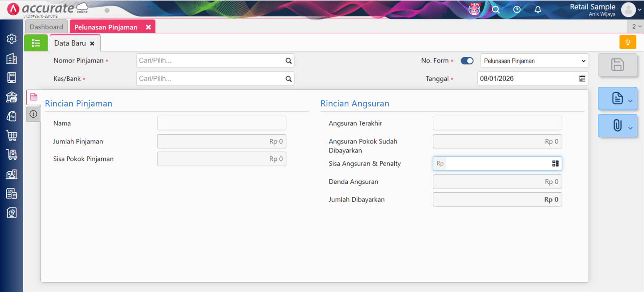Switch to the Dashboard tab
The height and width of the screenshot is (292, 644).
(x=47, y=27)
